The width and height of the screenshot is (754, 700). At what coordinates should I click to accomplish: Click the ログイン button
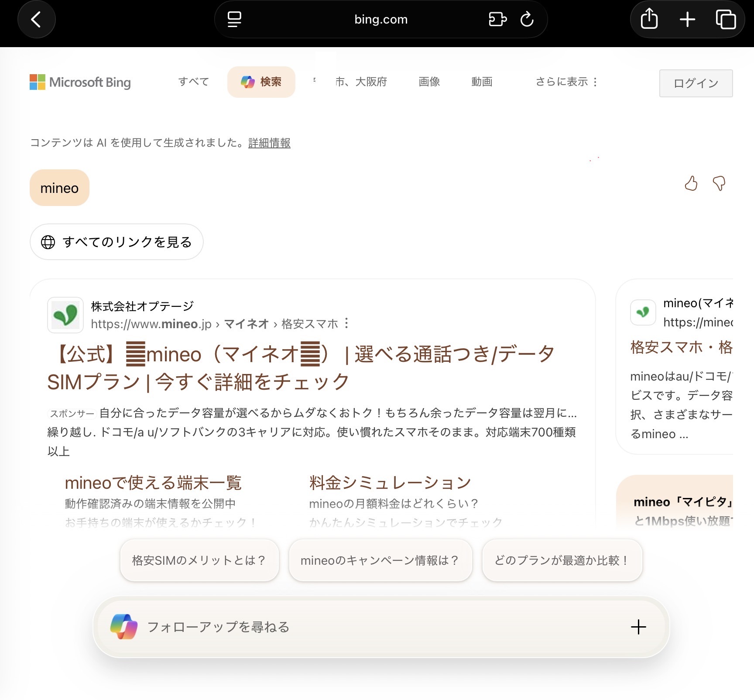[x=696, y=83]
